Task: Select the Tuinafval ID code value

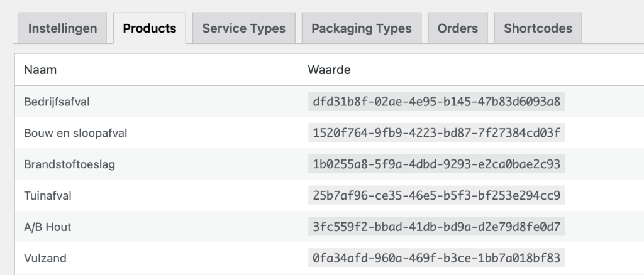Action: tap(436, 196)
